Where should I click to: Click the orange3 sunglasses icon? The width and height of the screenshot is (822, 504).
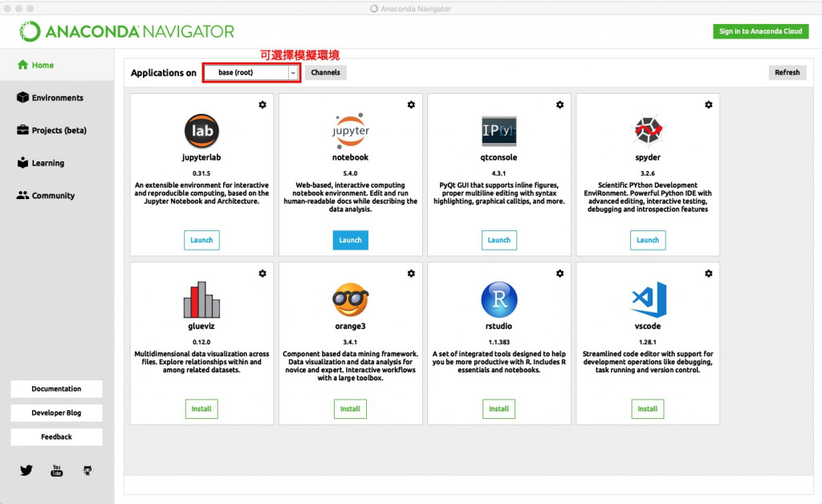tap(350, 299)
